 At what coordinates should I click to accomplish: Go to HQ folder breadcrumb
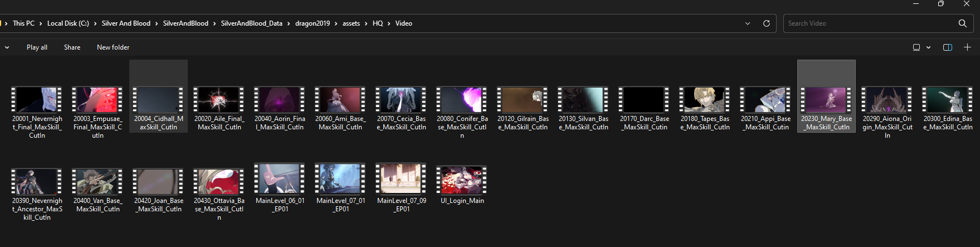(x=378, y=23)
